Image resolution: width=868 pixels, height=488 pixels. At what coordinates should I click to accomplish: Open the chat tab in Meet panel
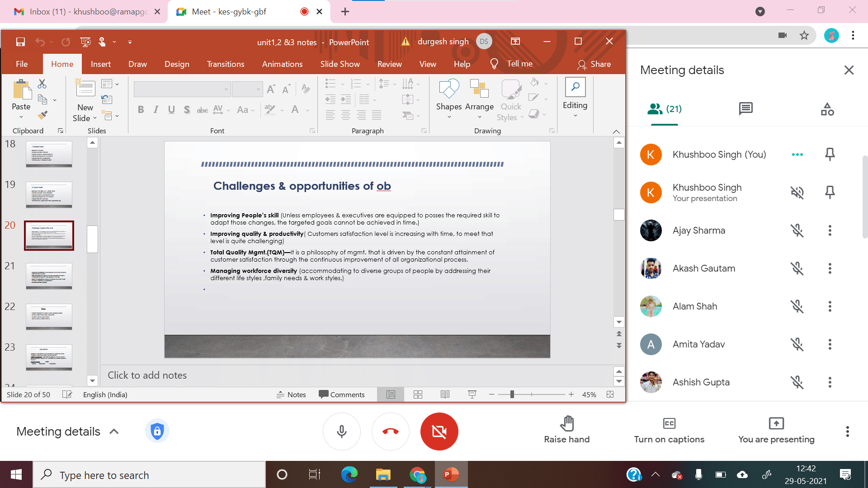745,108
